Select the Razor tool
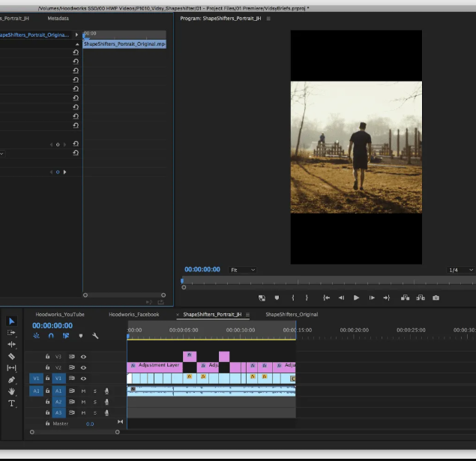476x461 pixels. click(11, 356)
